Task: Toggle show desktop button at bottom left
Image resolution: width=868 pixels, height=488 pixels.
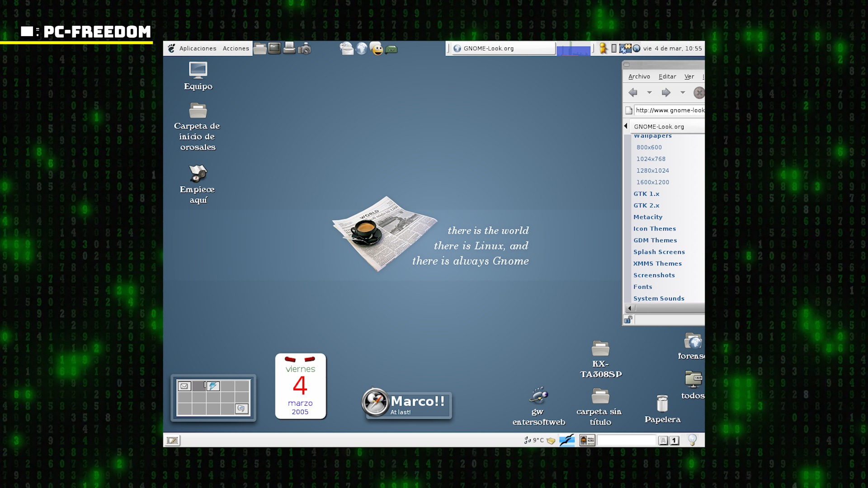Action: (x=172, y=440)
